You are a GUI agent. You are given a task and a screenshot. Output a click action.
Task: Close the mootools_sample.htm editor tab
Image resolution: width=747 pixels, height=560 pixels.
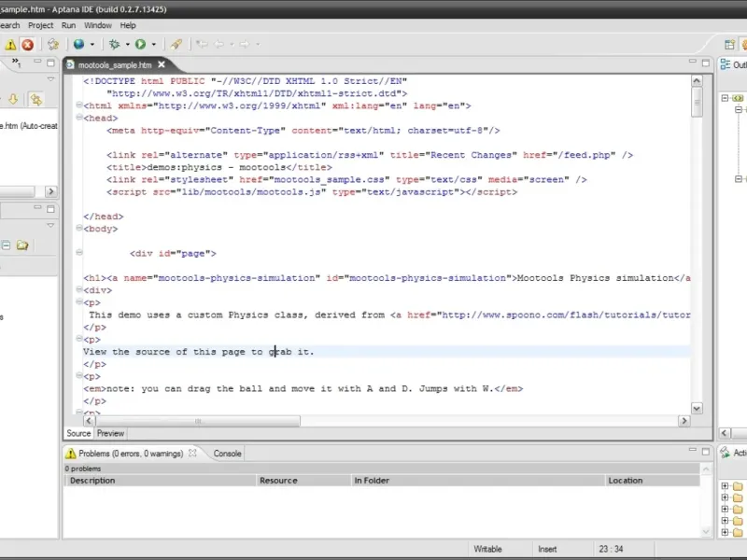pyautogui.click(x=162, y=65)
